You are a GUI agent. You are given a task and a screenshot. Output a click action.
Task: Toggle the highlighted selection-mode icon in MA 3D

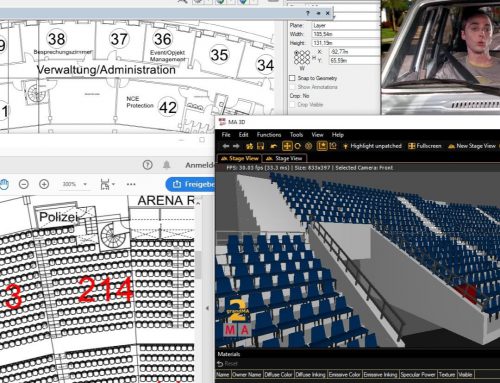(322, 146)
